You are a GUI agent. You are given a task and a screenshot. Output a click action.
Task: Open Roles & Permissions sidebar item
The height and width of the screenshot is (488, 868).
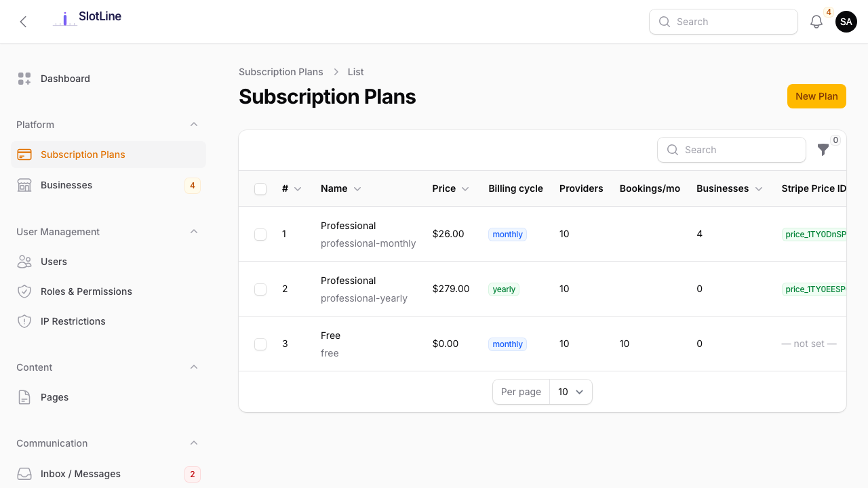click(108, 291)
